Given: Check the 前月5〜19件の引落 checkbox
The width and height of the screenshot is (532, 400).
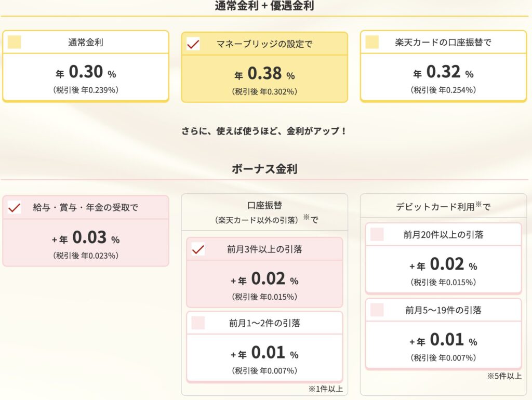Looking at the screenshot, I should 377,310.
